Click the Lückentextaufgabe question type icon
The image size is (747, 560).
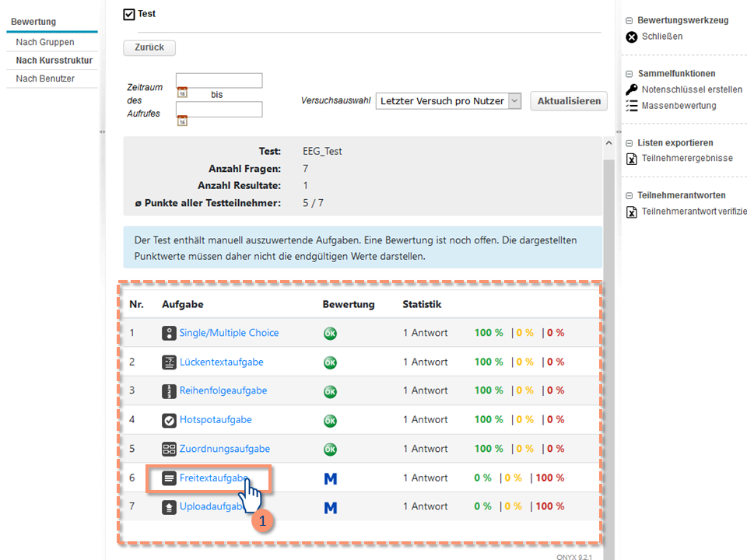[x=170, y=362]
